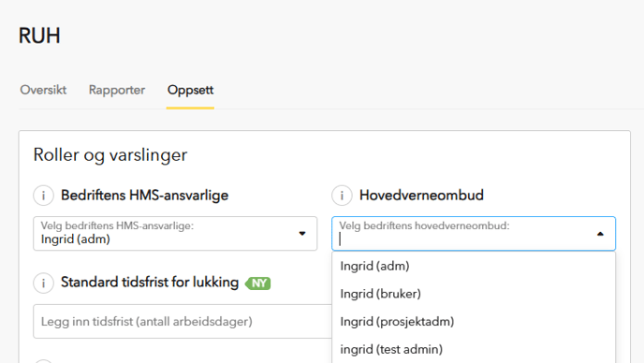Click the Legg inn tidsfrist input field
The image size is (644, 363).
tap(183, 322)
